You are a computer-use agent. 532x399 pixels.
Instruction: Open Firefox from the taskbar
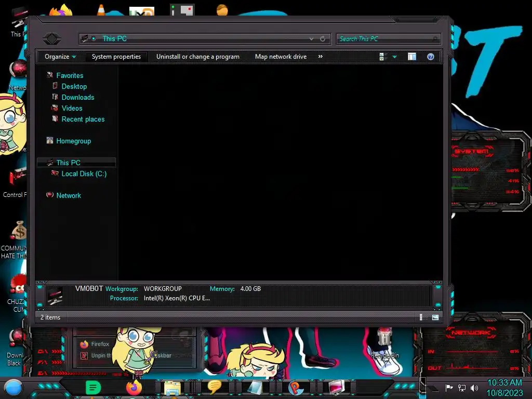[x=134, y=387]
